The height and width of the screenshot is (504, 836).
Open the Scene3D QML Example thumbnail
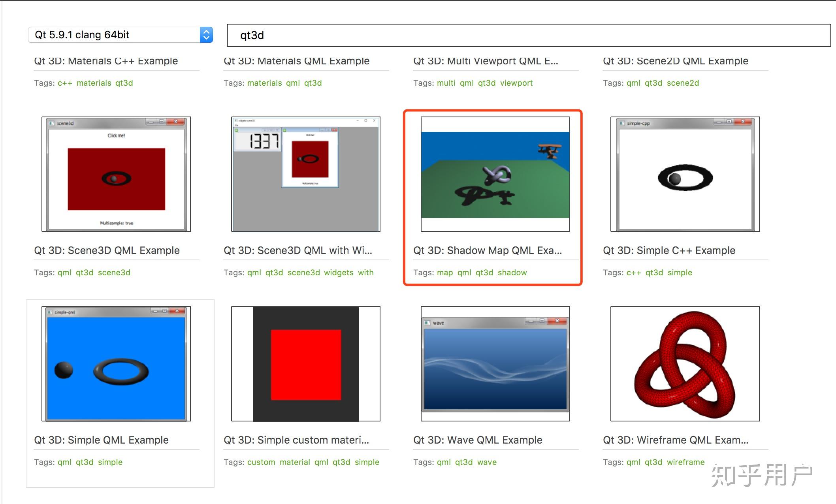[x=116, y=174]
